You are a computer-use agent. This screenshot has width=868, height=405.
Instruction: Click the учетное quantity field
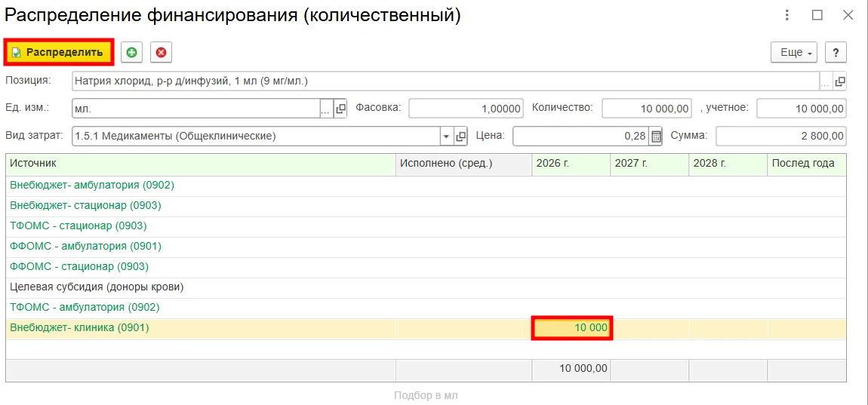(x=801, y=109)
